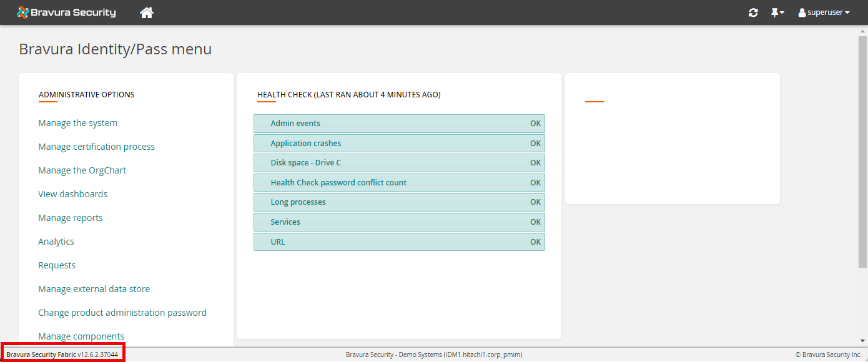868x362 pixels.
Task: Open Application crashes health check
Action: pyautogui.click(x=399, y=144)
